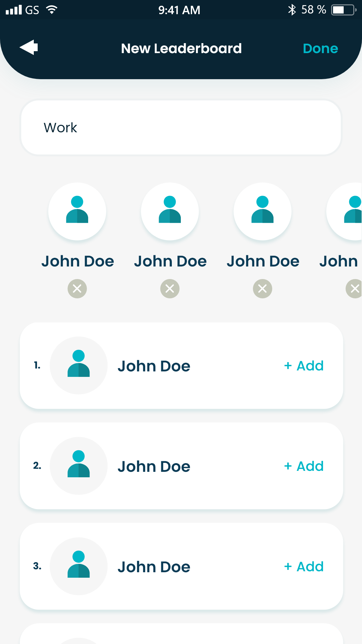Image resolution: width=362 pixels, height=644 pixels.
Task: Tap the Wi-Fi icon in status bar
Action: click(x=51, y=10)
